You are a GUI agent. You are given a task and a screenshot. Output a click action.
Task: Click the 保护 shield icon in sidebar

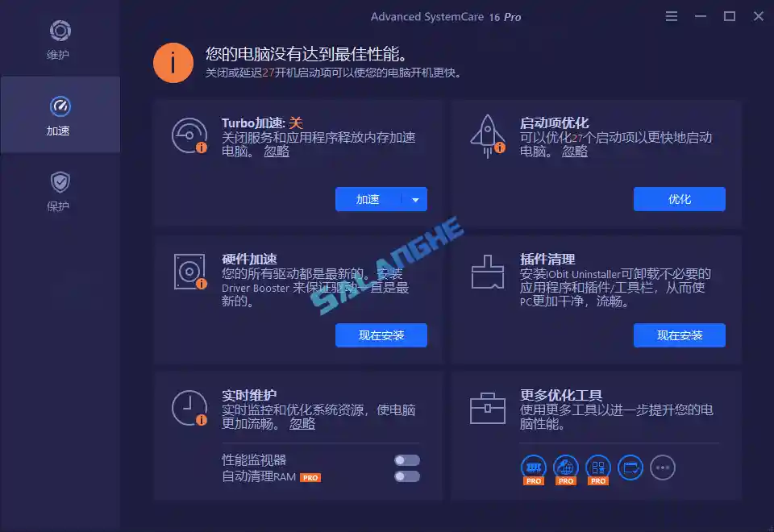pos(58,181)
